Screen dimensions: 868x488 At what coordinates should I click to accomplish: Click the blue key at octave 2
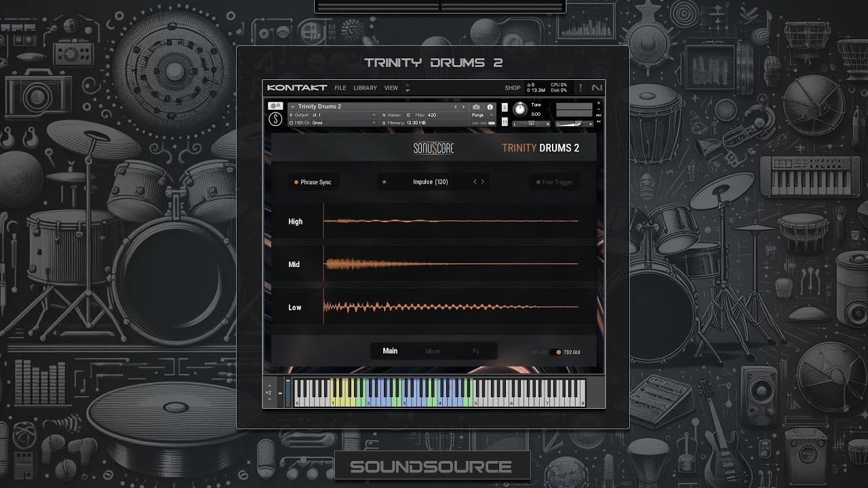tap(370, 402)
